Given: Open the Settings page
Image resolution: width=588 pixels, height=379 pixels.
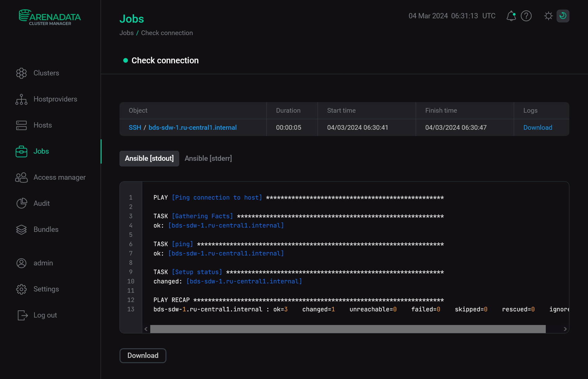Looking at the screenshot, I should pos(46,289).
